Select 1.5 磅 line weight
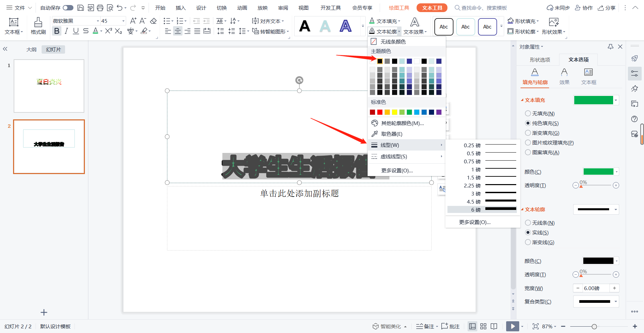Viewport: 644px width, 333px height. pyautogui.click(x=482, y=177)
